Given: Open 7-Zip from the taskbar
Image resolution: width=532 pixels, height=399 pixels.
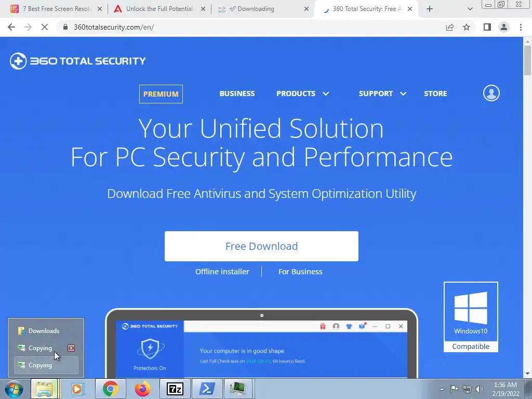Looking at the screenshot, I should pos(175,389).
